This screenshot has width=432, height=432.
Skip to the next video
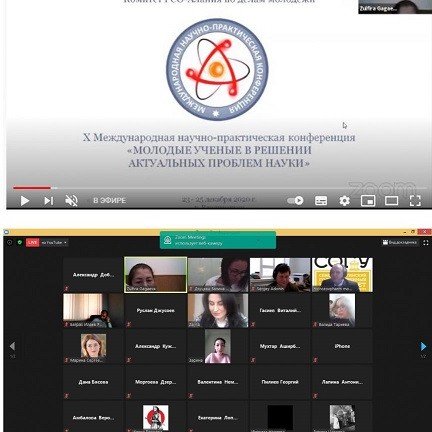[x=49, y=201]
